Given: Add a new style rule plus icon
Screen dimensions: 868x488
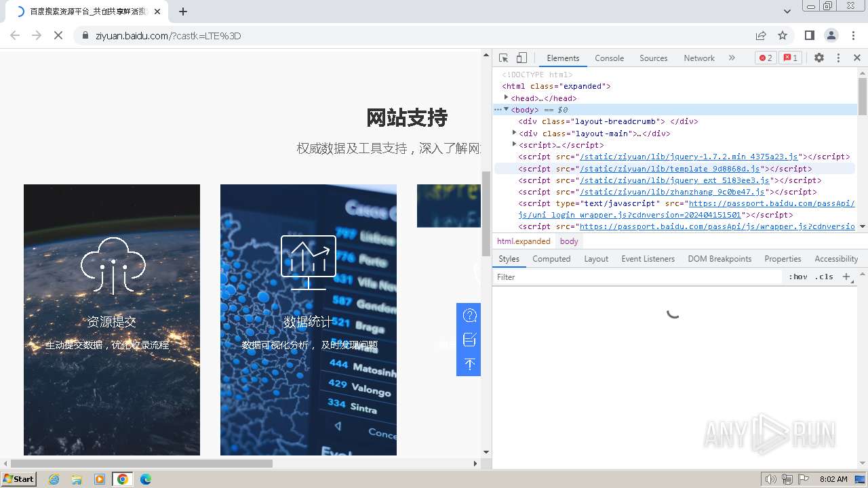Looking at the screenshot, I should [846, 277].
